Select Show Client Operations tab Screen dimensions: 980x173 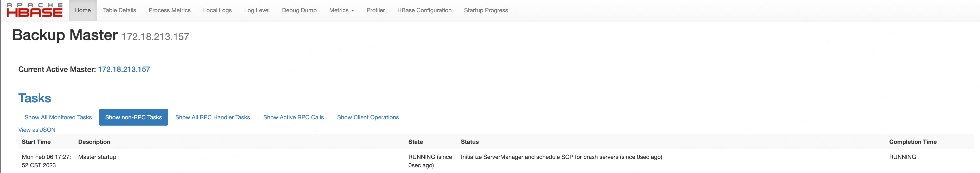pyautogui.click(x=368, y=117)
